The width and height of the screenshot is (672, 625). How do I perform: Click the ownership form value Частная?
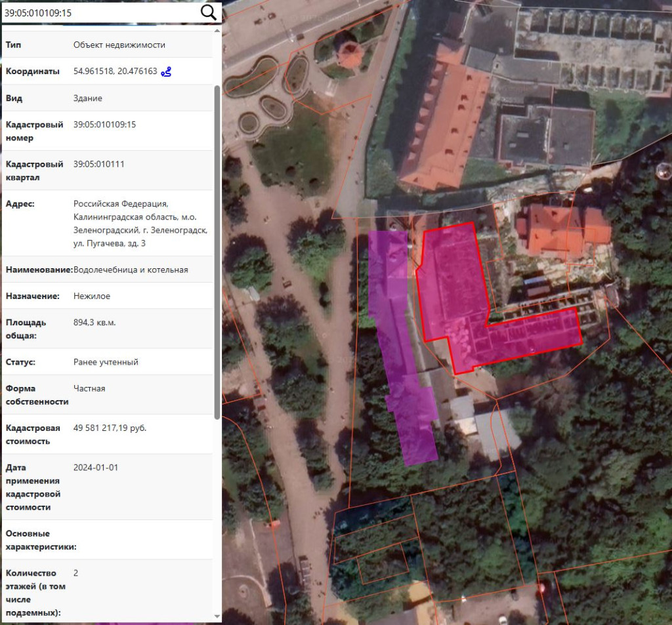[x=89, y=388]
